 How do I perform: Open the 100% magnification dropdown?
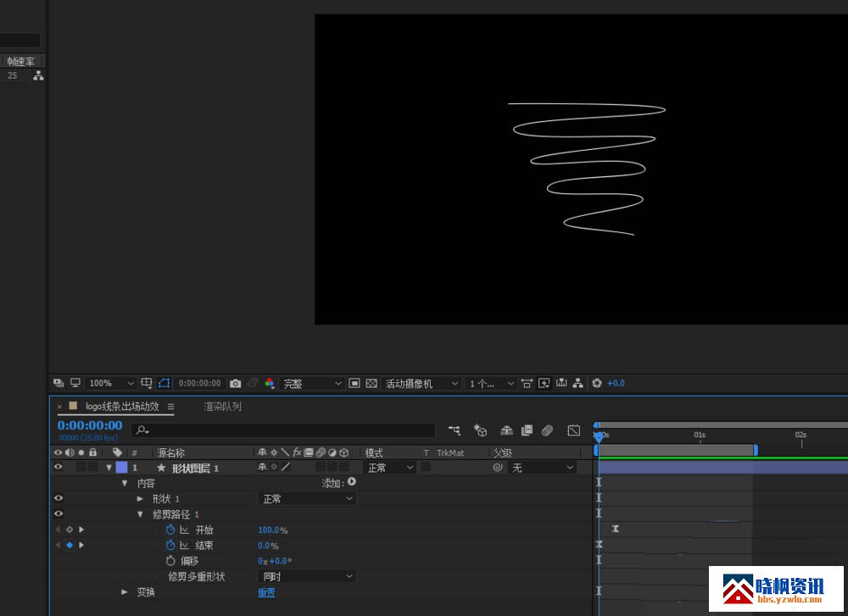111,383
